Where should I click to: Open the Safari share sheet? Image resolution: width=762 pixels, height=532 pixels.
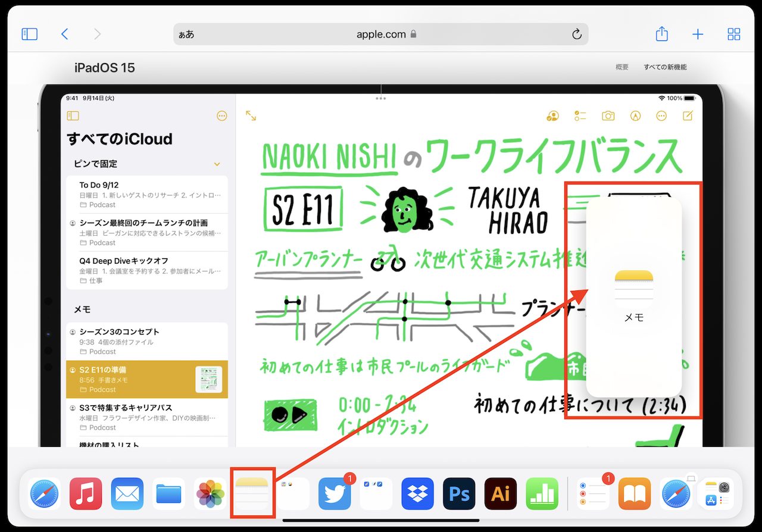661,34
